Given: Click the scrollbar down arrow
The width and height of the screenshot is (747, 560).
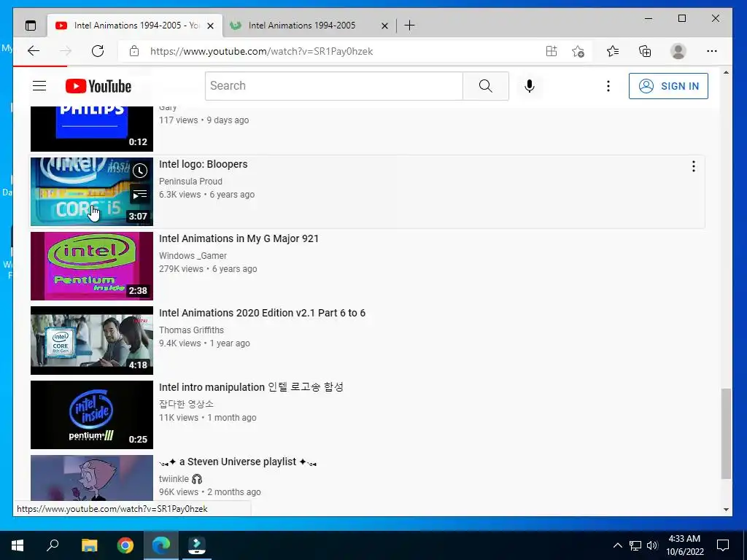Looking at the screenshot, I should click(726, 510).
